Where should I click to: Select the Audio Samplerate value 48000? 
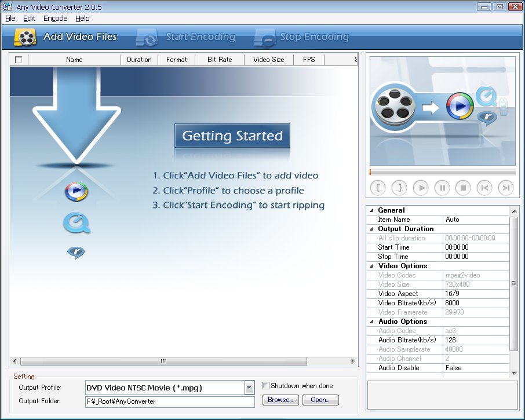(x=475, y=349)
